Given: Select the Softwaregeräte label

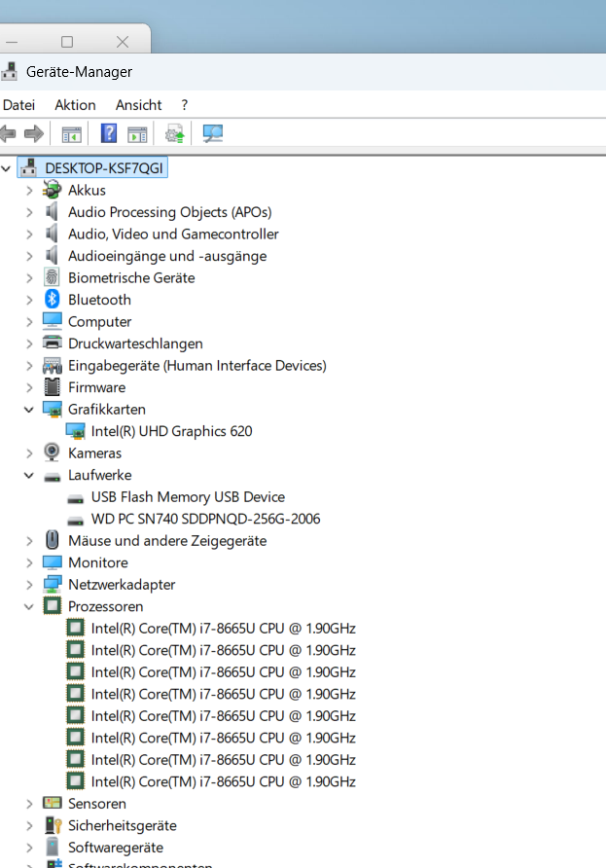Looking at the screenshot, I should [x=116, y=848].
